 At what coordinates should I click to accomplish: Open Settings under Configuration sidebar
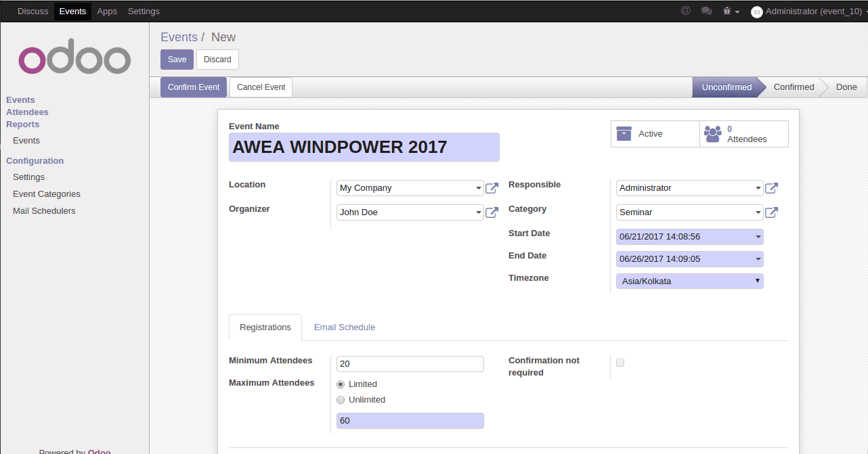point(28,177)
